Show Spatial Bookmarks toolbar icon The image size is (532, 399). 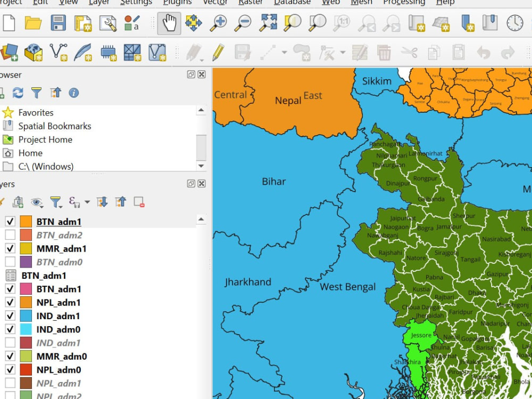[490, 23]
